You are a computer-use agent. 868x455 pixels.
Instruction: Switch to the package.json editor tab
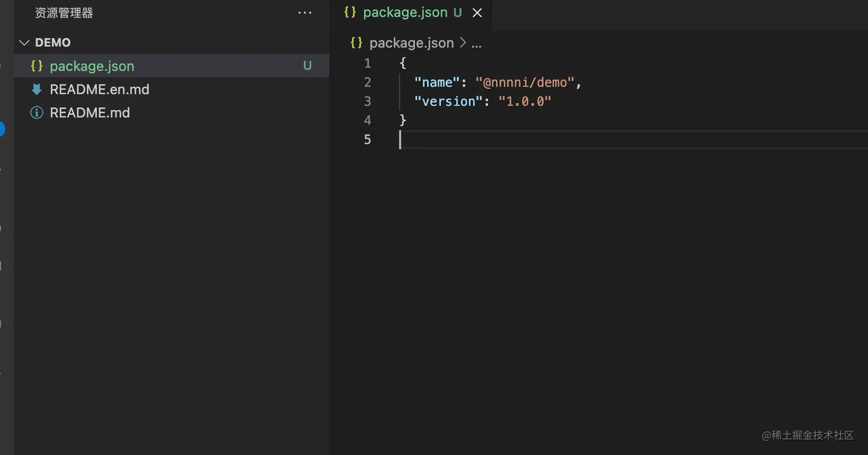pos(405,13)
